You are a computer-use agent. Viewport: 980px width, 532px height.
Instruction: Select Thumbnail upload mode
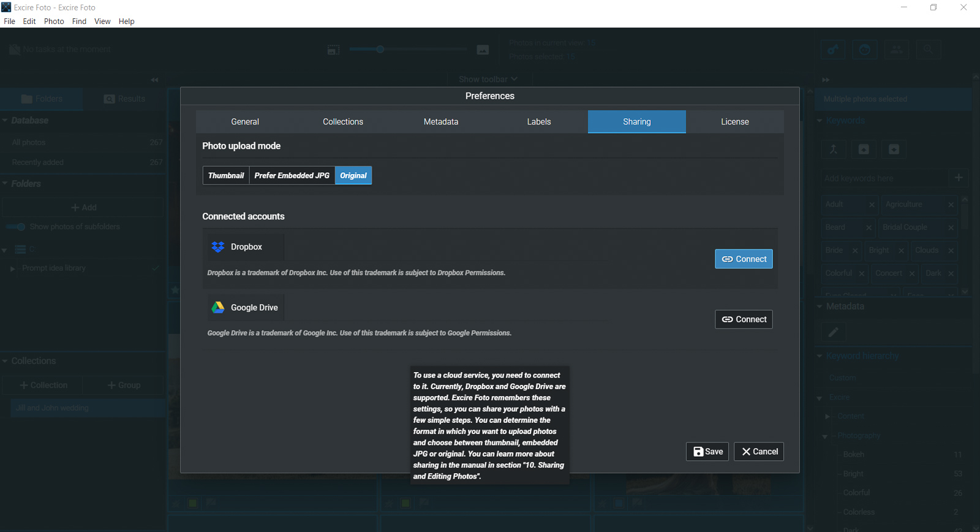pos(226,176)
